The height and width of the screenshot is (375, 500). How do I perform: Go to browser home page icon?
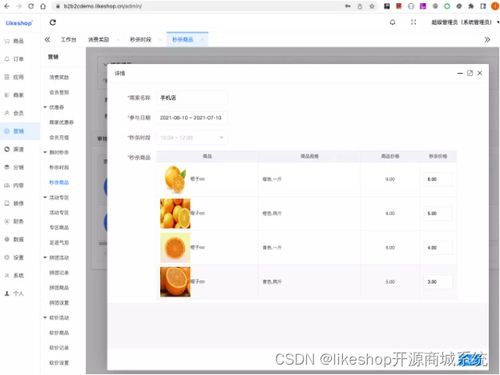(x=43, y=6)
